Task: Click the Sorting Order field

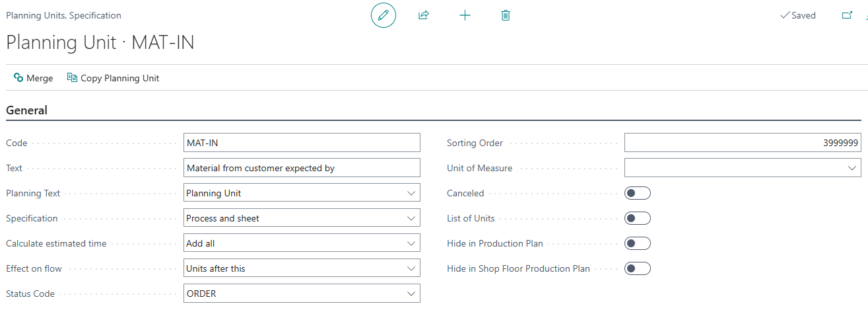Action: click(x=743, y=143)
